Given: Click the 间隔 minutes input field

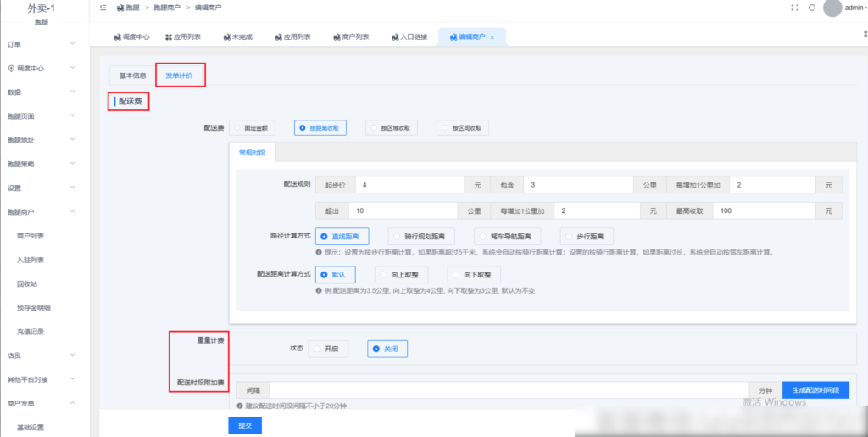Looking at the screenshot, I should 509,390.
